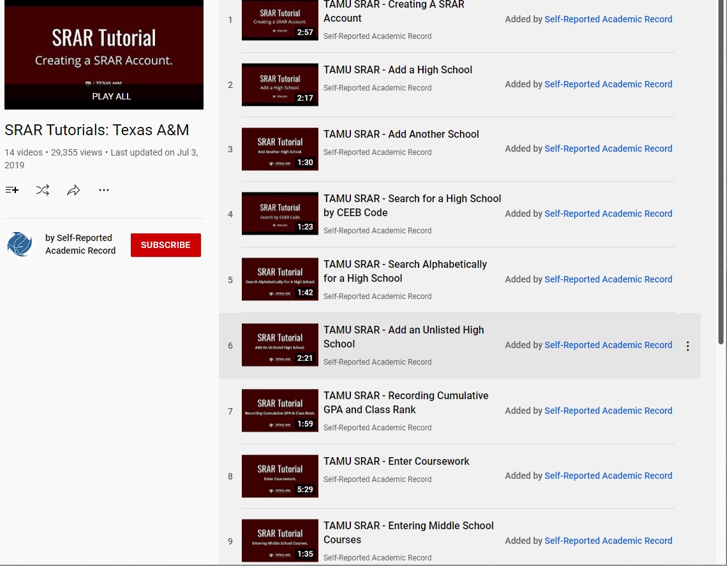Open the Add a High School thumbnail
The height and width of the screenshot is (570, 728).
(280, 85)
